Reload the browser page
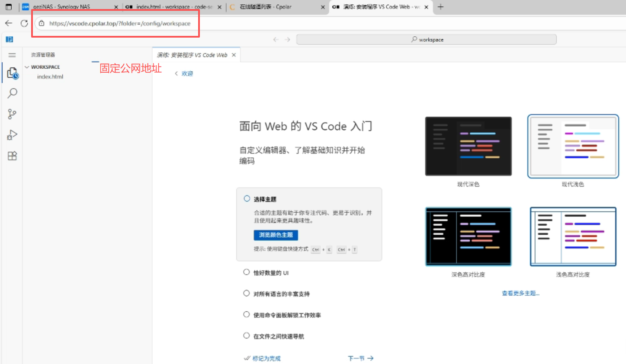This screenshot has height=364, width=626. click(24, 23)
